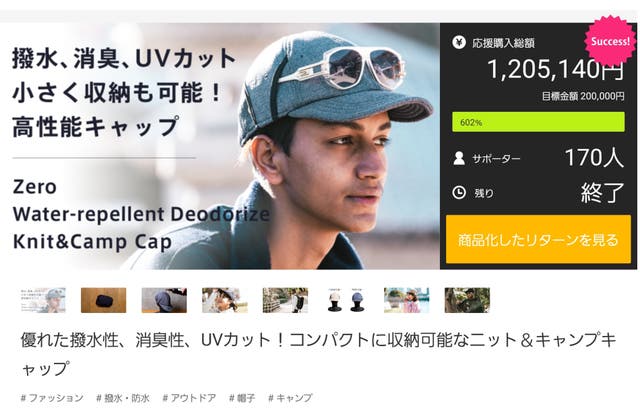Open 商品化したリターンを見る button
The image size is (640, 414).
click(x=538, y=239)
